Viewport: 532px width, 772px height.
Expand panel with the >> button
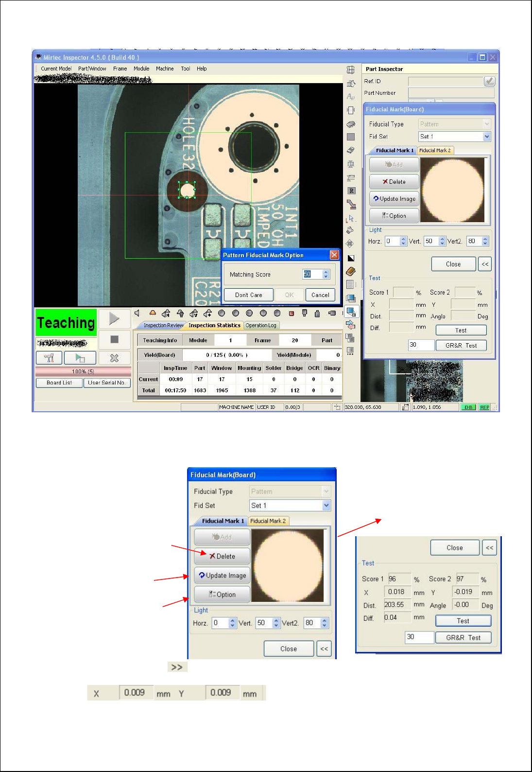pyautogui.click(x=177, y=667)
